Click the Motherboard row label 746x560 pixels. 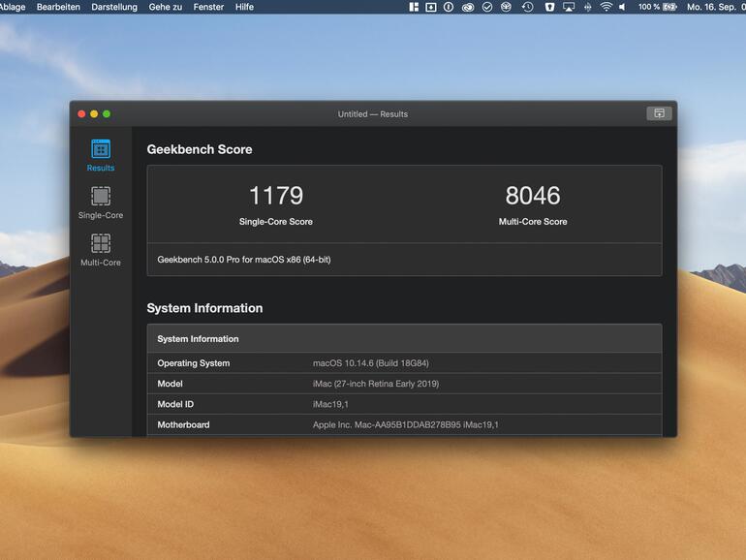tap(183, 424)
